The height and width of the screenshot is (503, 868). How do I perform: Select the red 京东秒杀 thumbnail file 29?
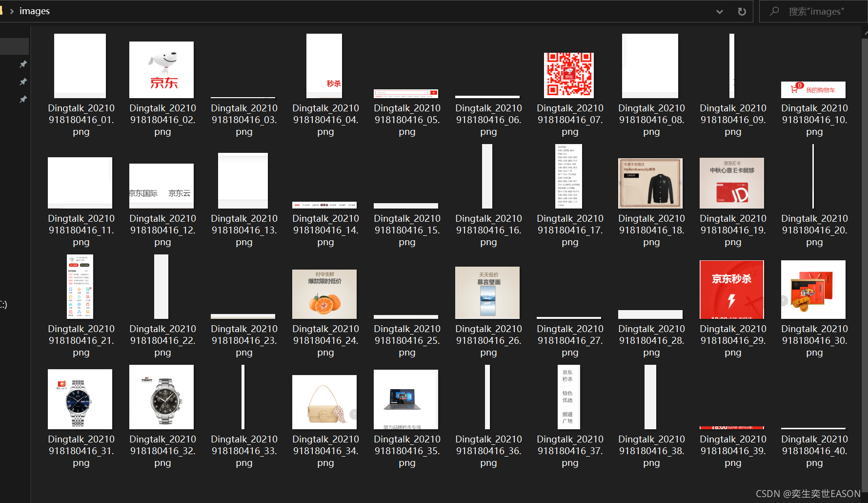(x=732, y=290)
